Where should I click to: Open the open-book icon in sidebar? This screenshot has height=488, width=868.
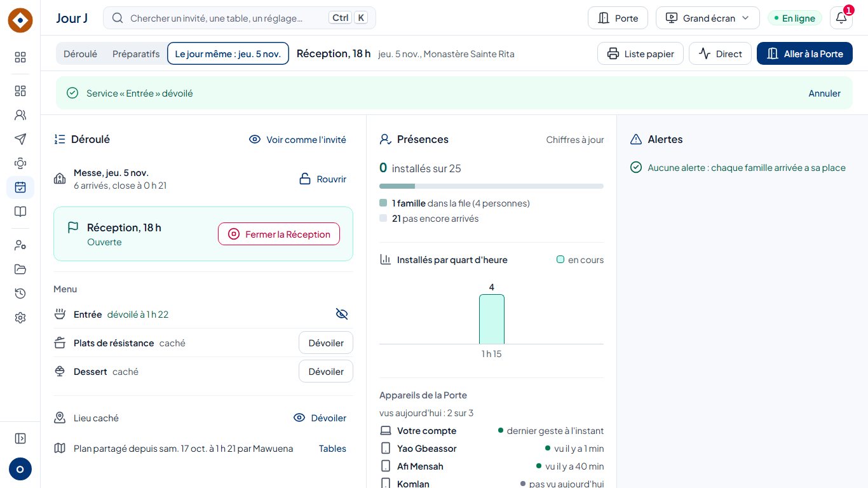coord(20,212)
